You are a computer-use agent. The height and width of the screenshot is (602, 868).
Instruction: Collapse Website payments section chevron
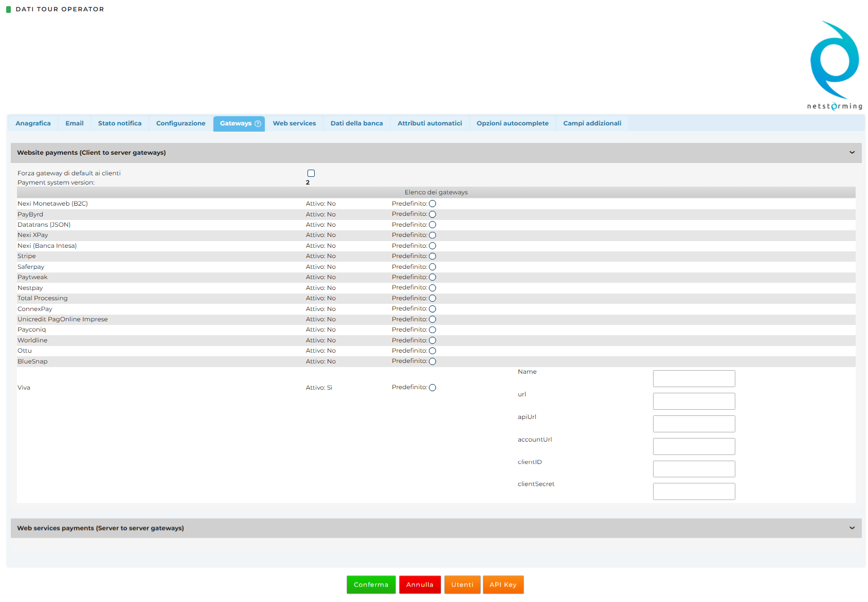(x=852, y=153)
